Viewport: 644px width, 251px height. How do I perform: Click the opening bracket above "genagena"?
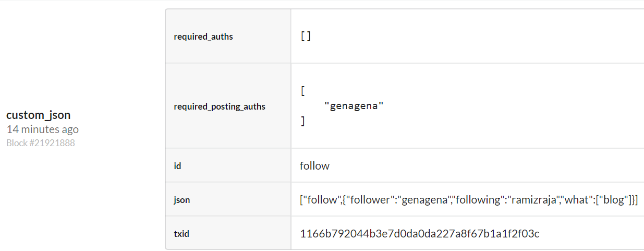click(302, 91)
